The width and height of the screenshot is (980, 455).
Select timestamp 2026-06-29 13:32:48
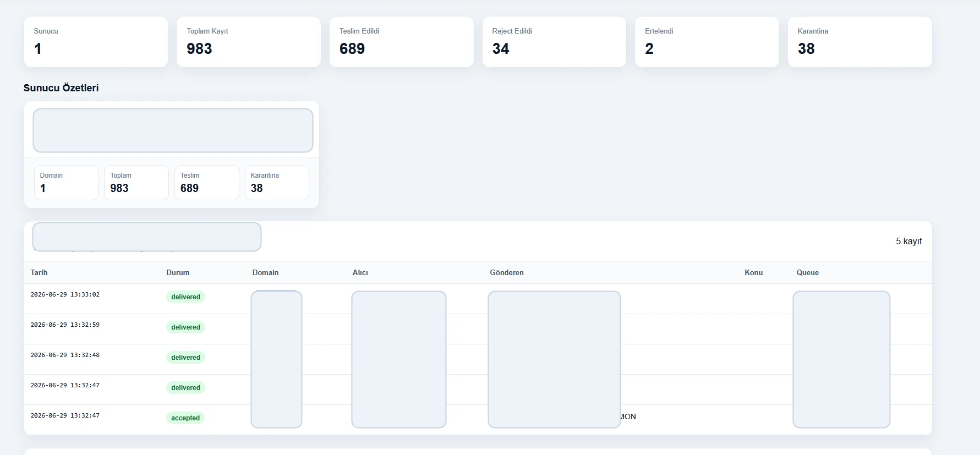point(65,355)
